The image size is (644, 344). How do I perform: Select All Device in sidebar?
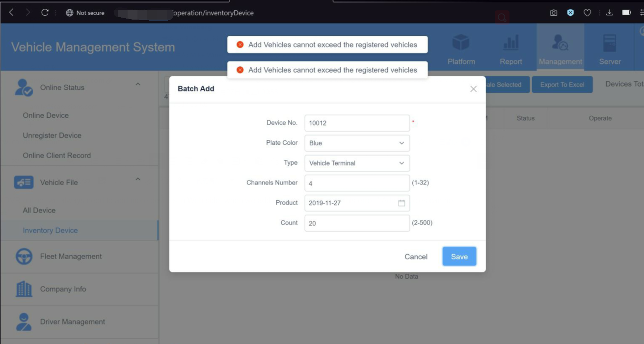pos(39,211)
